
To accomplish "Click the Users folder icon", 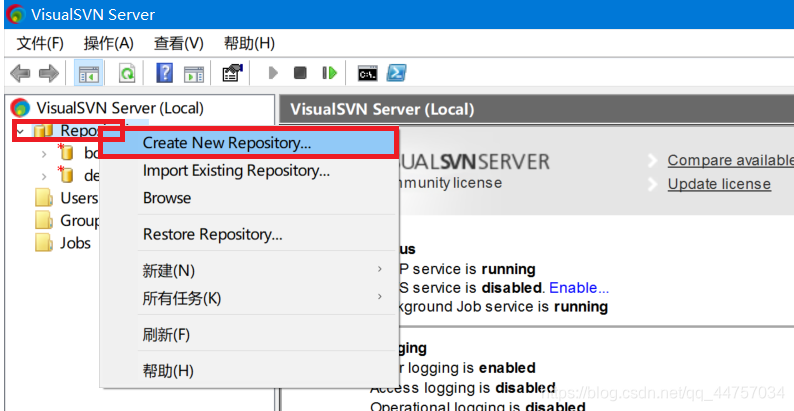I will (44, 198).
